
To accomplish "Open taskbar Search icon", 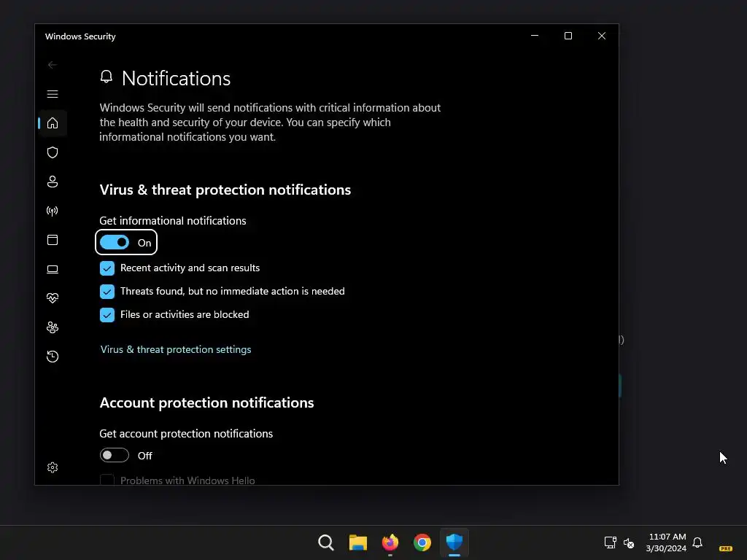I will pos(326,542).
